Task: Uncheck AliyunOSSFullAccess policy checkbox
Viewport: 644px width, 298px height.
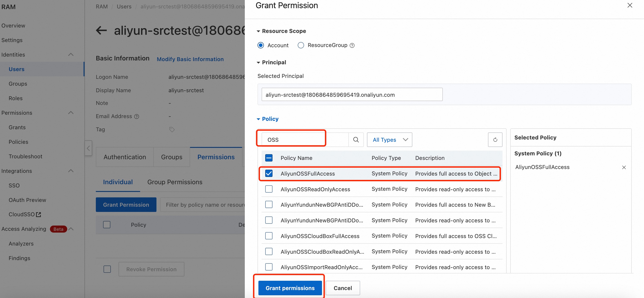Action: 269,173
